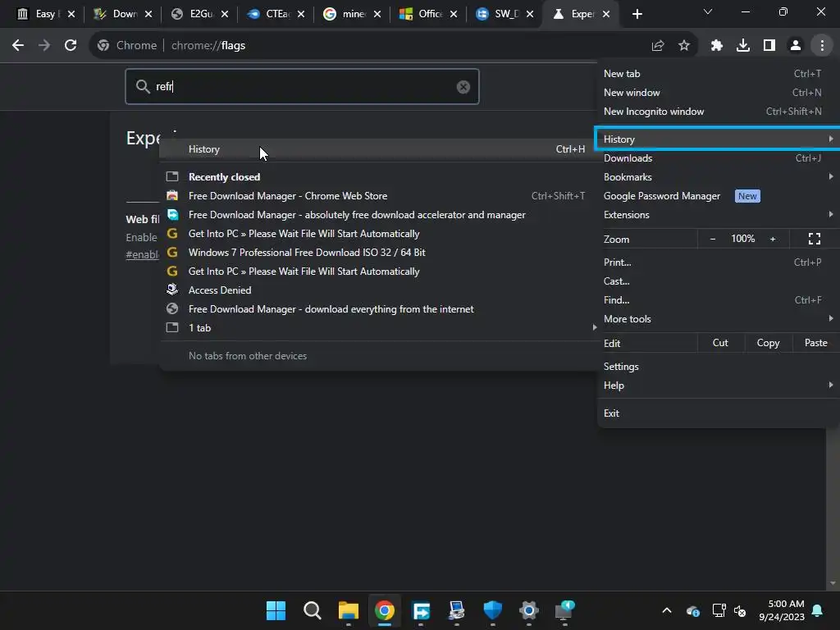Viewport: 840px width, 630px height.
Task: Expand the Extensions submenu
Action: 718,215
